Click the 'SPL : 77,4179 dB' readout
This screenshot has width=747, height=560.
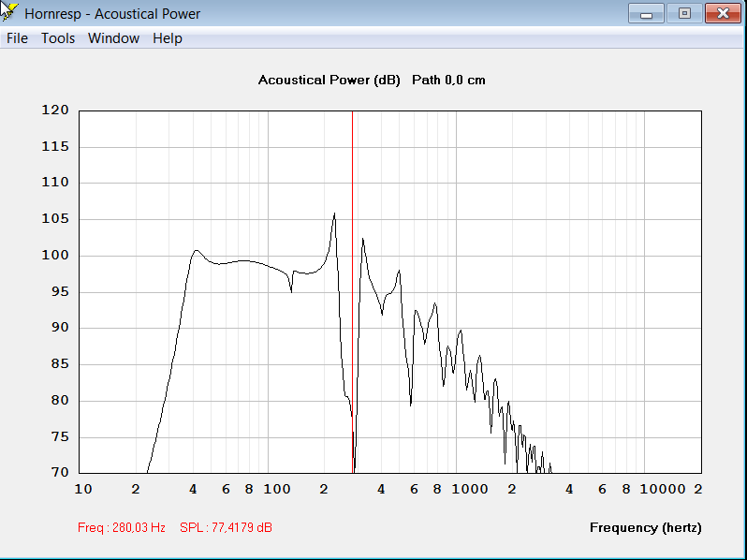[x=226, y=527]
